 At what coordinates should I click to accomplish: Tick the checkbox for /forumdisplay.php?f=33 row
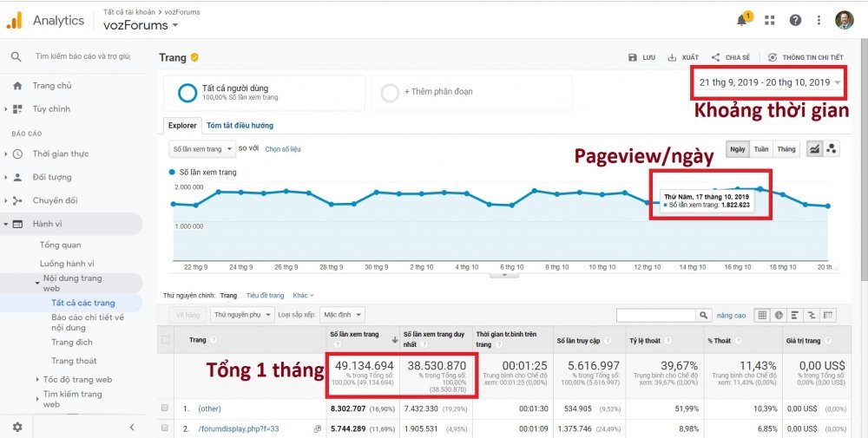coord(165,428)
